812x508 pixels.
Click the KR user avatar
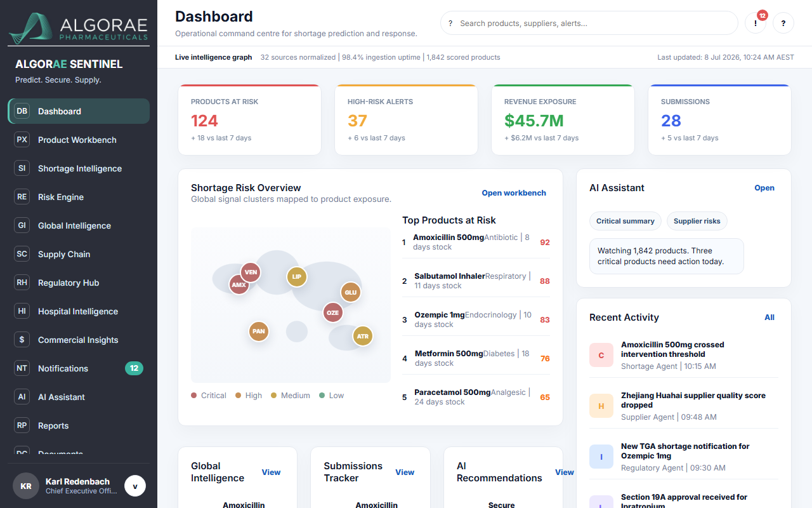(x=26, y=486)
